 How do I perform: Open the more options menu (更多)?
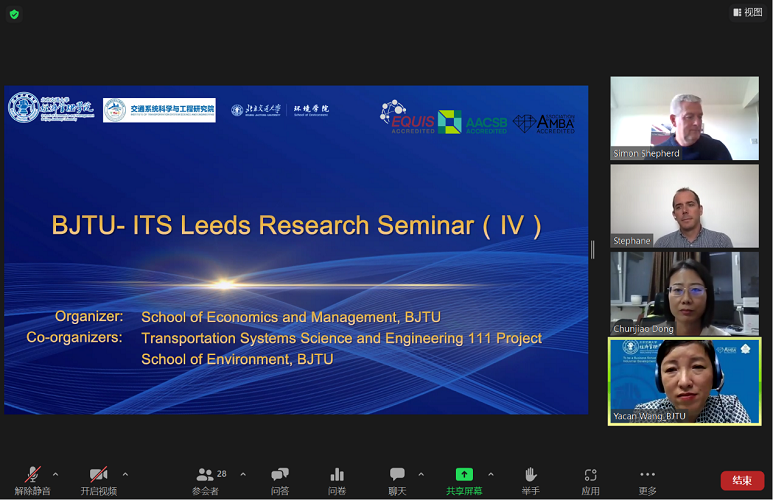pyautogui.click(x=647, y=481)
